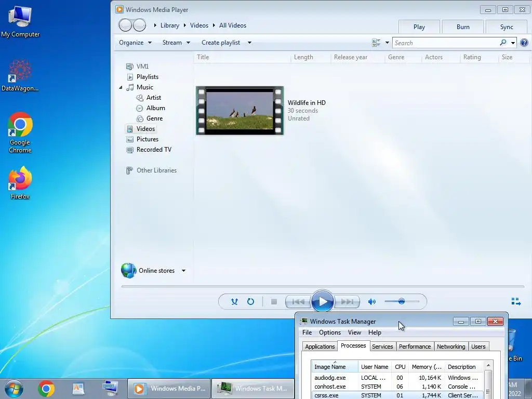Viewport: 532px width, 399px height.
Task: Click the shuffle button in Media Player
Action: [x=234, y=302]
